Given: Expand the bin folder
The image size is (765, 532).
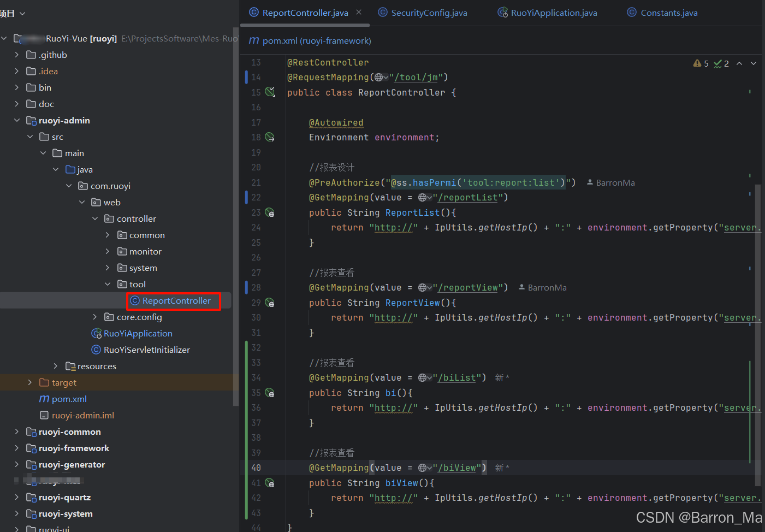Looking at the screenshot, I should pos(17,87).
